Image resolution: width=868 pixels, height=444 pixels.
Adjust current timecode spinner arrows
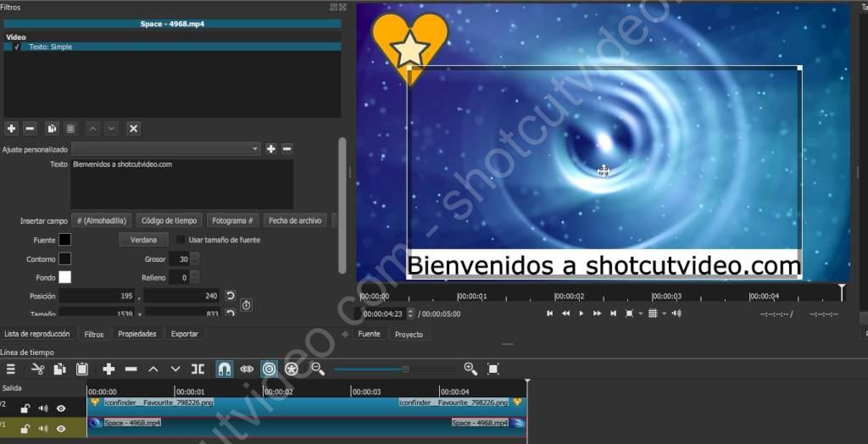pyautogui.click(x=410, y=314)
